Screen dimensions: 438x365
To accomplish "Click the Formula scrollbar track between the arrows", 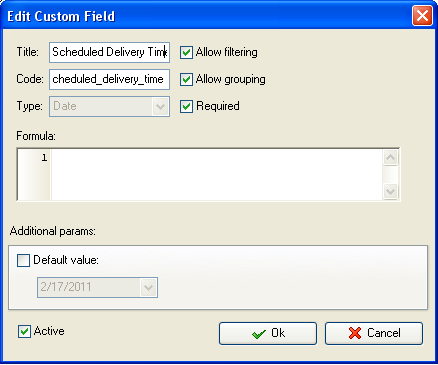I will tap(390, 175).
